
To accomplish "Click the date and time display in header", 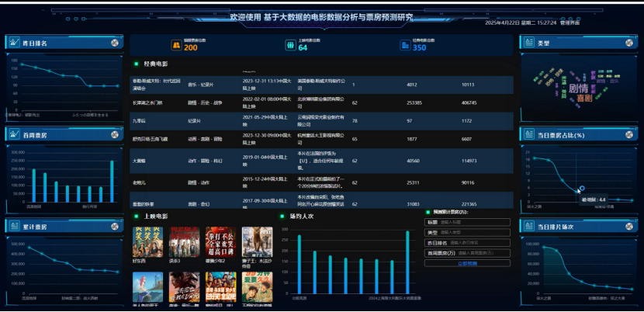I will click(521, 23).
